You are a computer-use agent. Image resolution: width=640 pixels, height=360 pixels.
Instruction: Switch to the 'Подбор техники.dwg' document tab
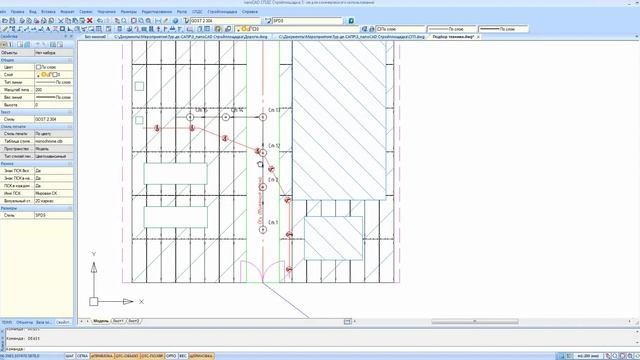pos(453,37)
